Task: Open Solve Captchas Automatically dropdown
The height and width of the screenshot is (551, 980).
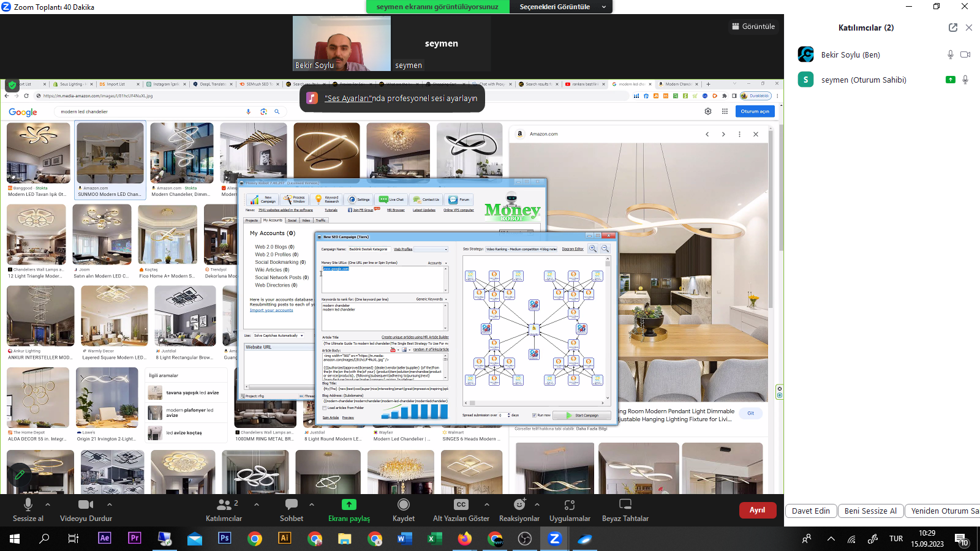Action: 279,335
